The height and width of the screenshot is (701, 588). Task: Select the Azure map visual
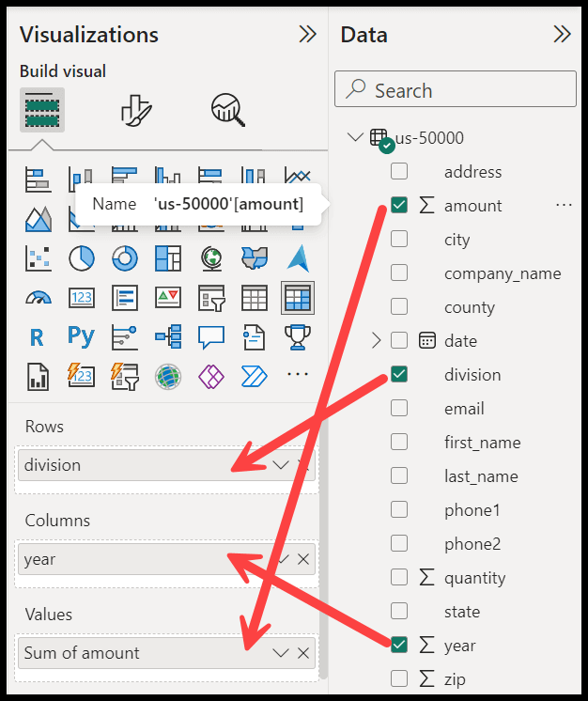point(298,258)
